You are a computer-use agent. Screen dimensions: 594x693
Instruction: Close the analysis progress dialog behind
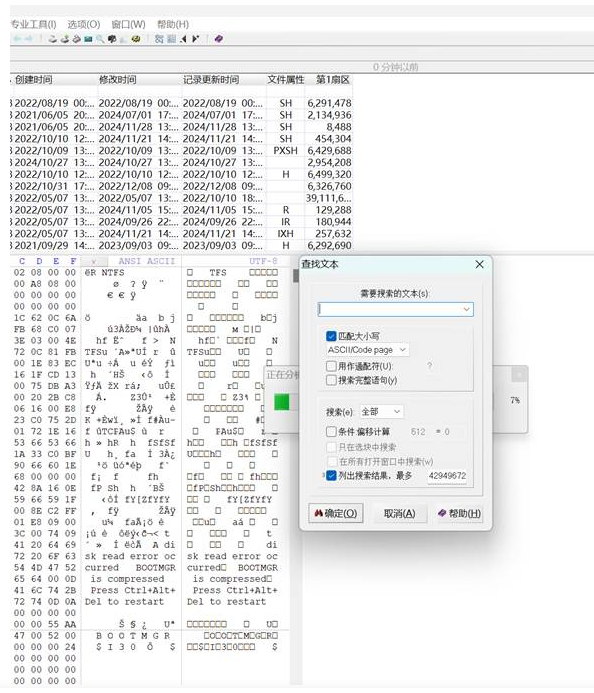(x=519, y=375)
